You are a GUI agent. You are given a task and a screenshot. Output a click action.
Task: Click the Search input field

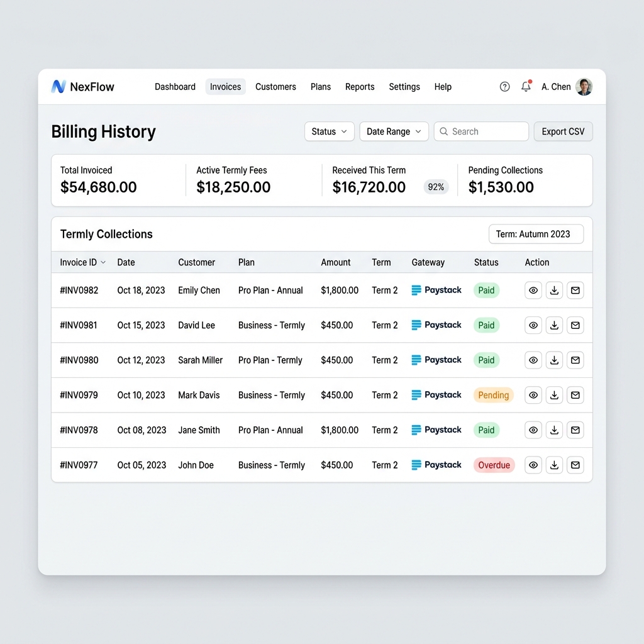(x=481, y=131)
